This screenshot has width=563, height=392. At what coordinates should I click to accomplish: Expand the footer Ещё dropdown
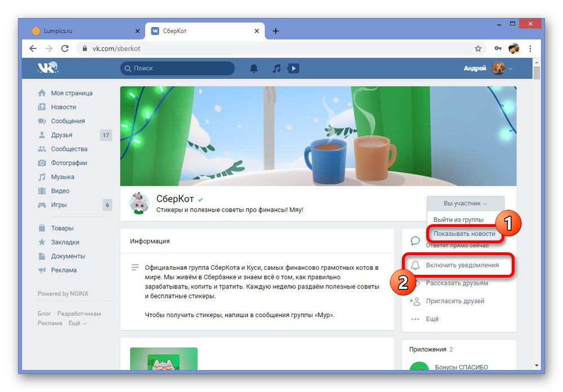[78, 323]
